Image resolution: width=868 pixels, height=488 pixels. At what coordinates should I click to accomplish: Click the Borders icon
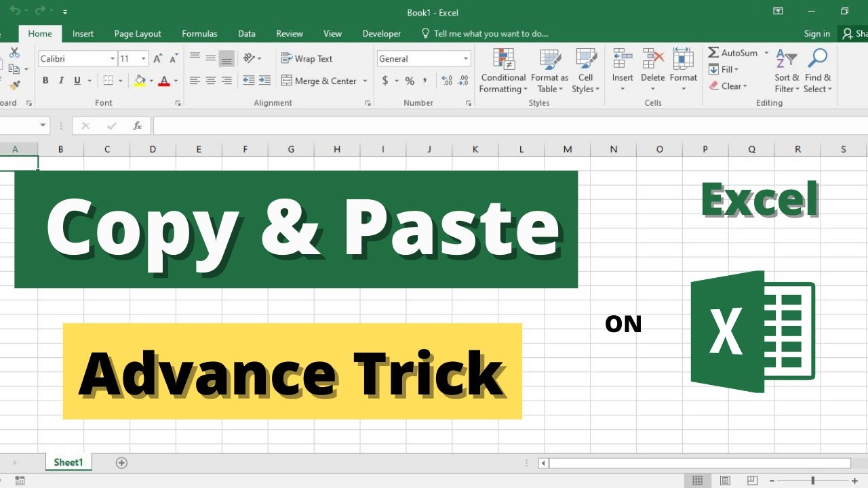108,81
